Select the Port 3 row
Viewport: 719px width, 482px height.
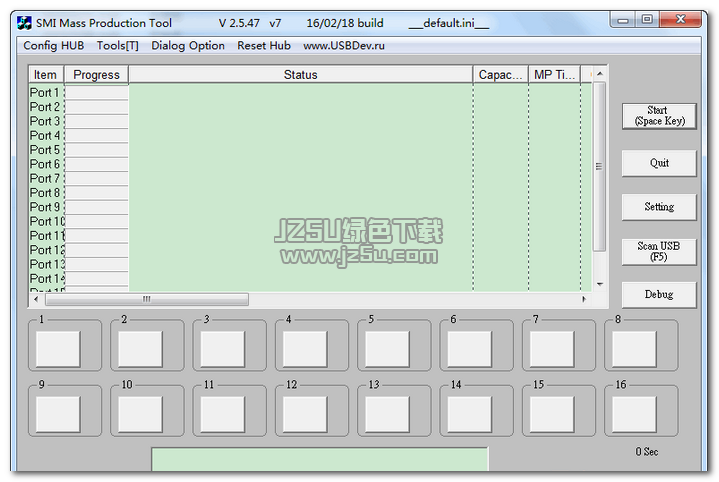pos(310,121)
